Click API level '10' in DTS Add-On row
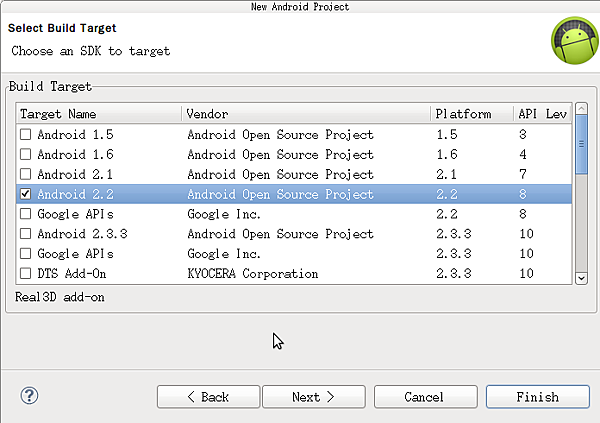600x423 pixels. (526, 273)
